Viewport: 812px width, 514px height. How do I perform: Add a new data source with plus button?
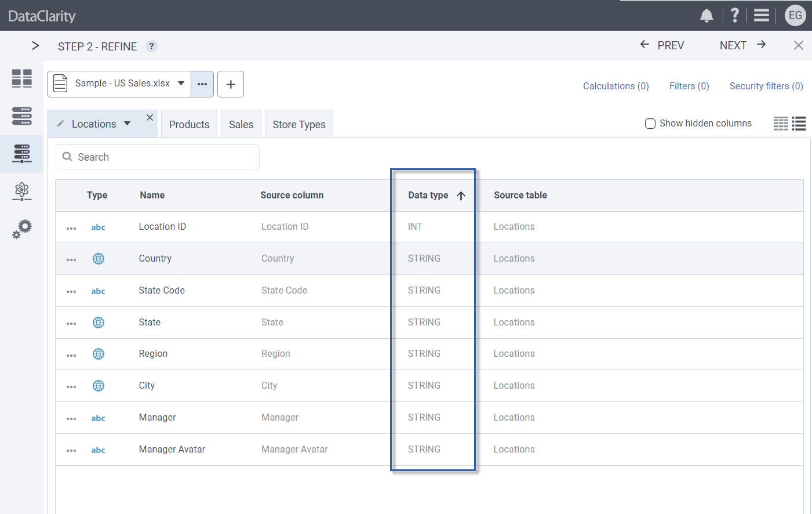(231, 84)
